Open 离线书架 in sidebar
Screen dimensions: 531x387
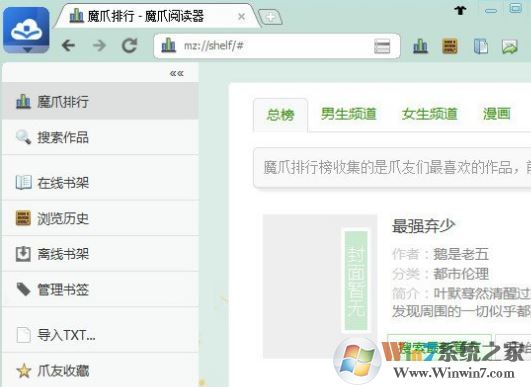[x=100, y=254]
